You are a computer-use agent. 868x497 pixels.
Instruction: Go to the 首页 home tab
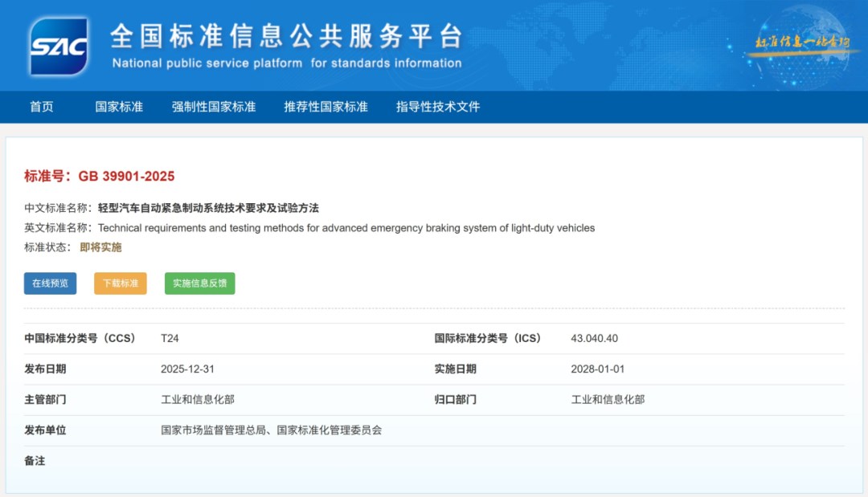click(42, 107)
